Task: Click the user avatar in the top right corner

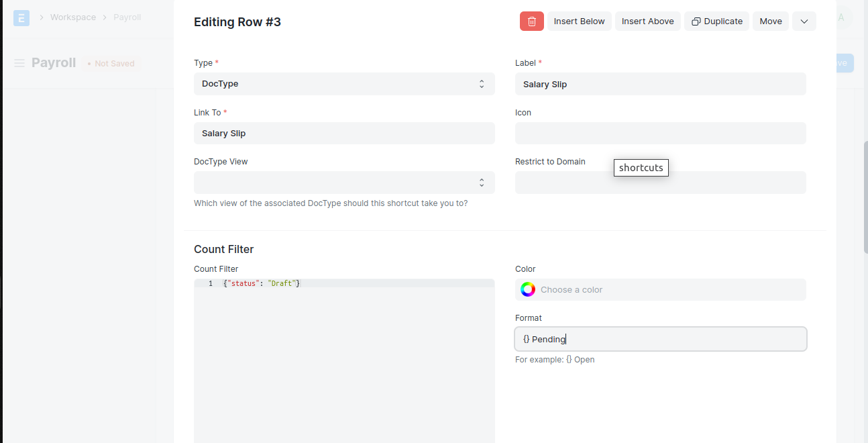Action: pyautogui.click(x=840, y=17)
